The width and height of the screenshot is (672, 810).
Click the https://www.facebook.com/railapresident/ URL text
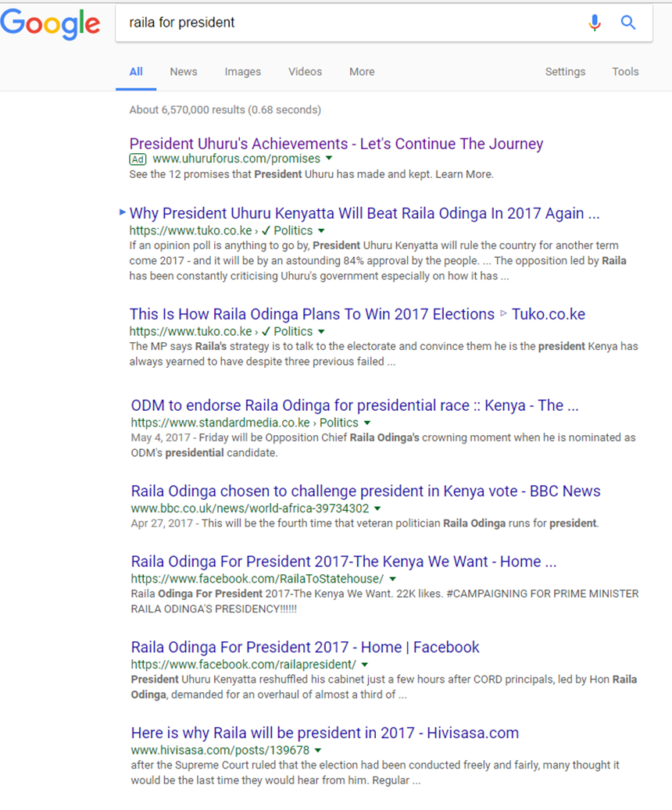click(x=244, y=664)
